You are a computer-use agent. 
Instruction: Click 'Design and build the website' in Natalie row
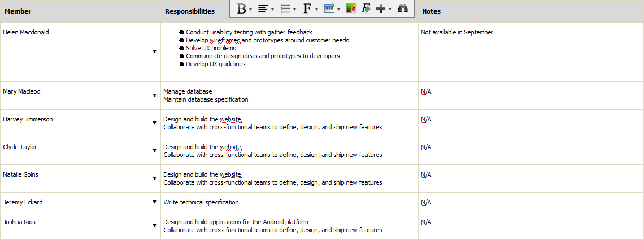[202, 174]
